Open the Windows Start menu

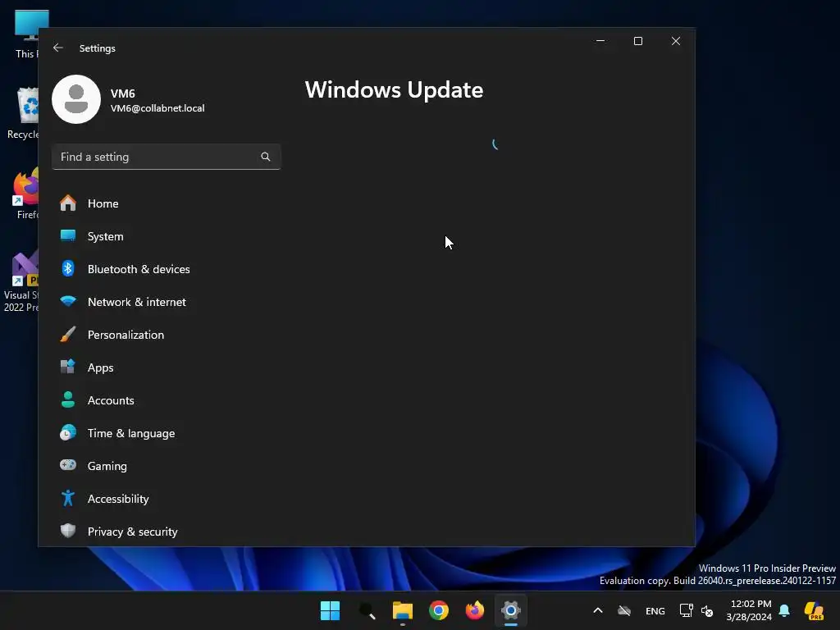pos(330,610)
